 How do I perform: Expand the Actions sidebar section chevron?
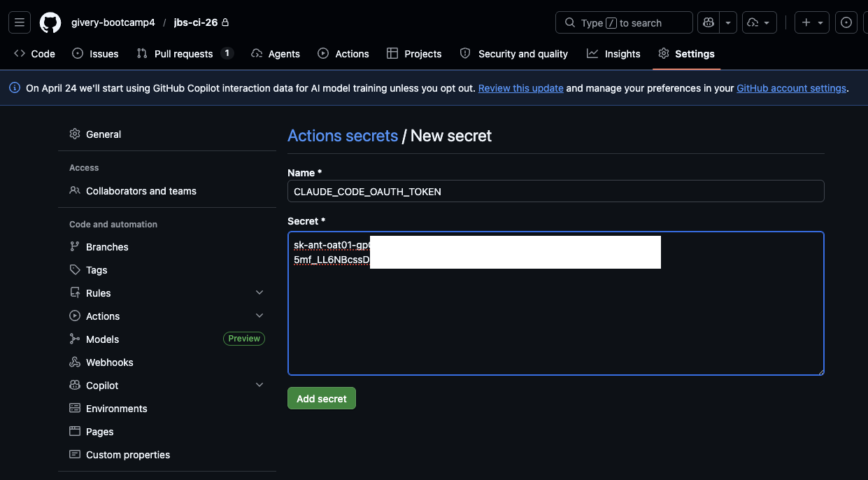pos(259,316)
